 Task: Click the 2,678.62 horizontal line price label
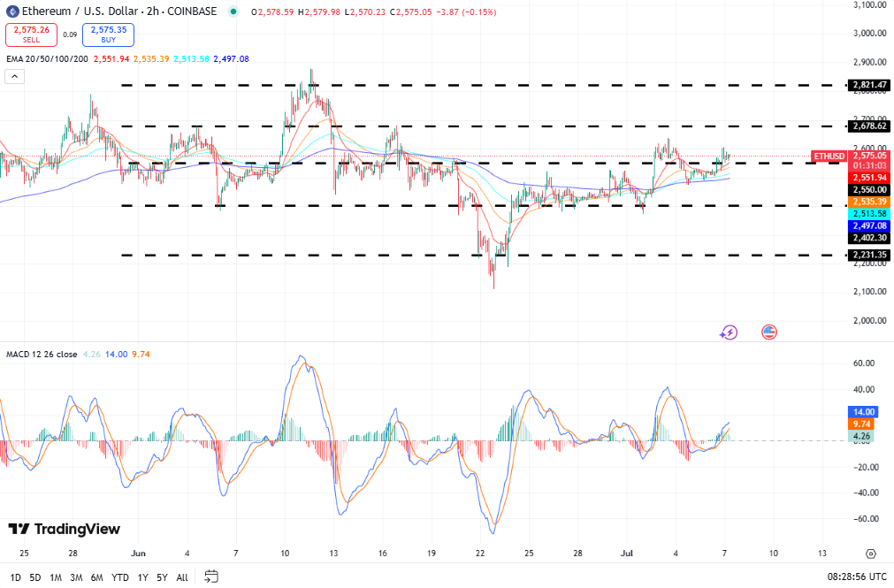click(x=869, y=126)
